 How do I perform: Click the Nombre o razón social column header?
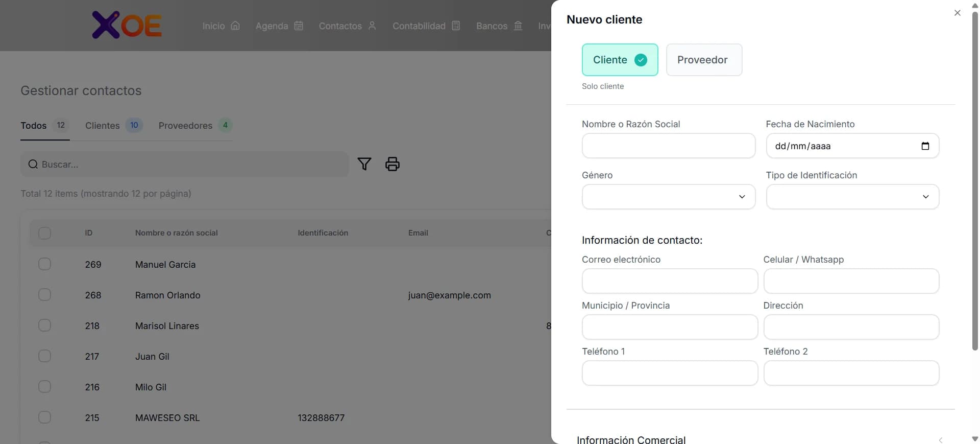(176, 233)
